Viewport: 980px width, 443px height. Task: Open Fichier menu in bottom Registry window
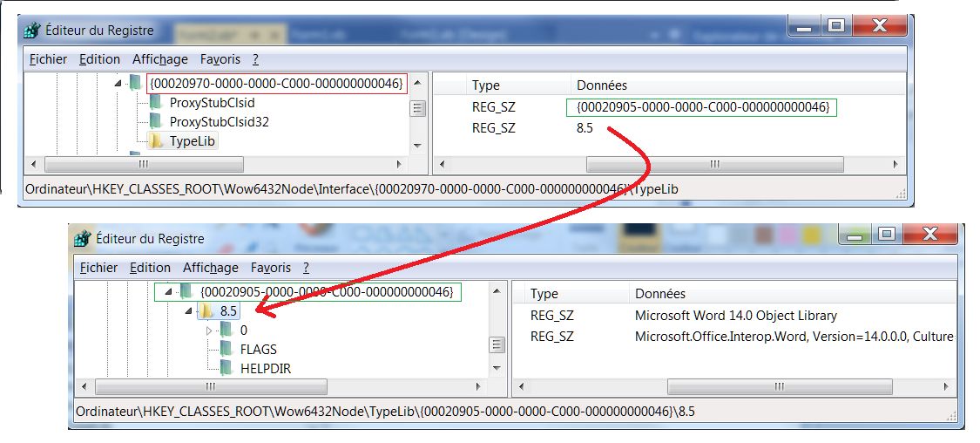point(98,268)
